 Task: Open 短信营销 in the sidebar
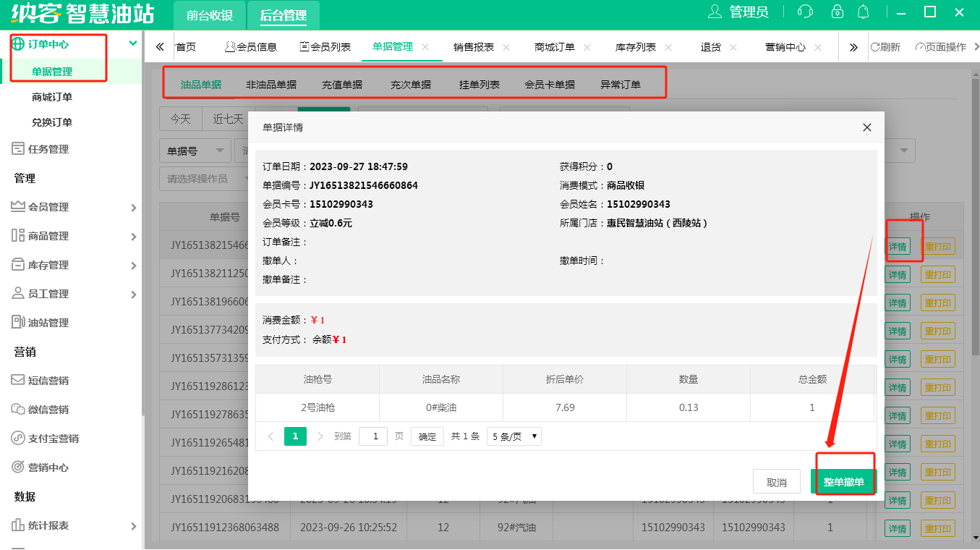48,381
